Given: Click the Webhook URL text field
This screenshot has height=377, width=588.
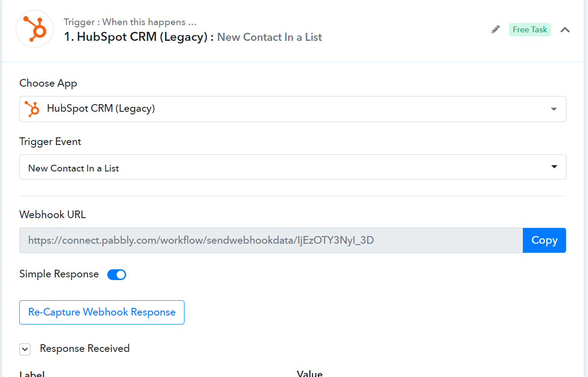Looking at the screenshot, I should (271, 240).
